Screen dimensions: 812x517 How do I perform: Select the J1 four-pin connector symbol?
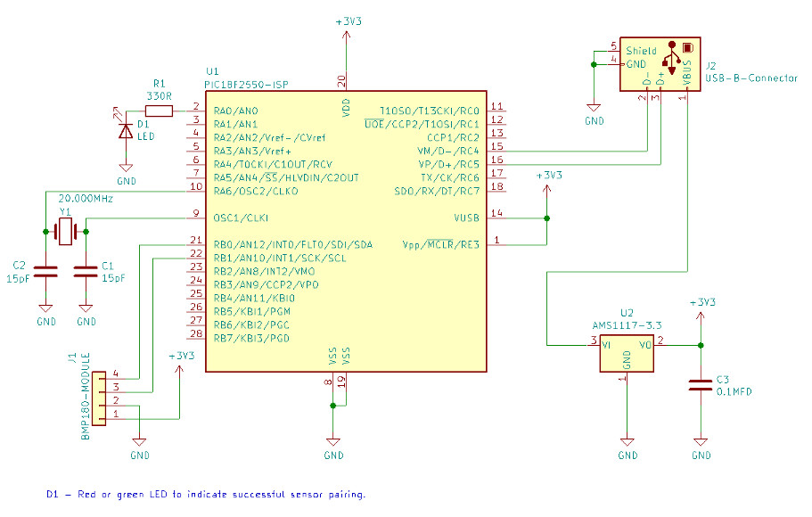tap(99, 398)
